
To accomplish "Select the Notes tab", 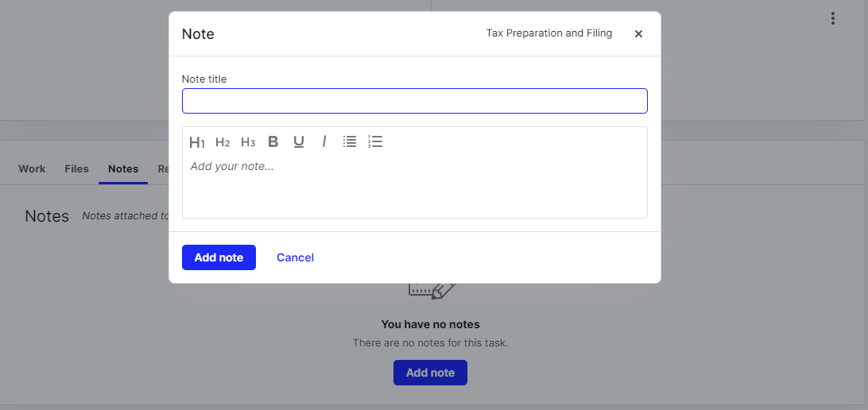I will pyautogui.click(x=123, y=168).
